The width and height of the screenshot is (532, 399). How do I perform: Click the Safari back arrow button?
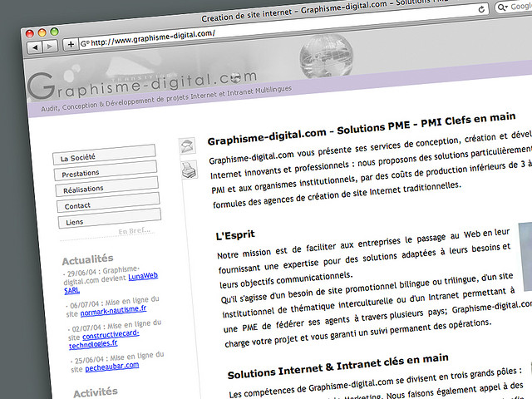35,47
